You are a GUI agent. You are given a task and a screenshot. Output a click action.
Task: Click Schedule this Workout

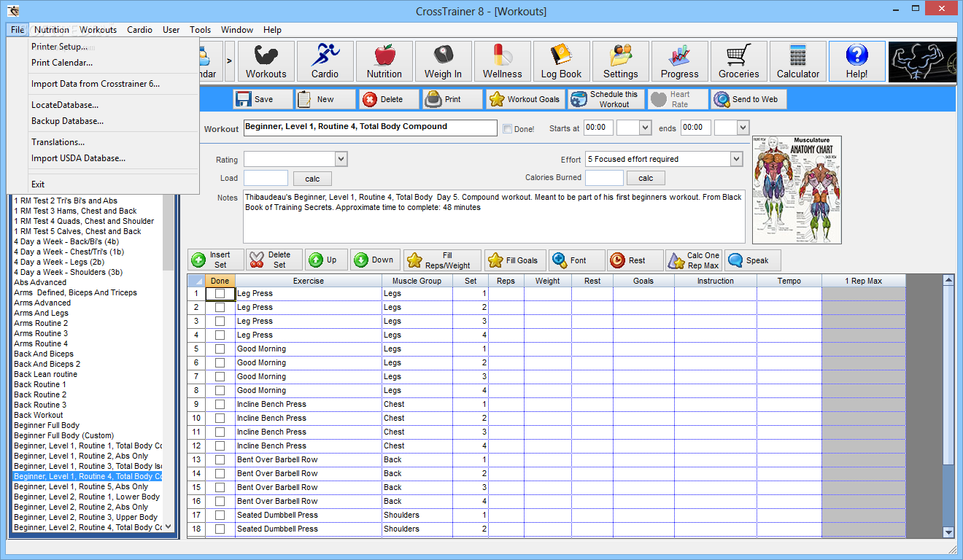(606, 99)
